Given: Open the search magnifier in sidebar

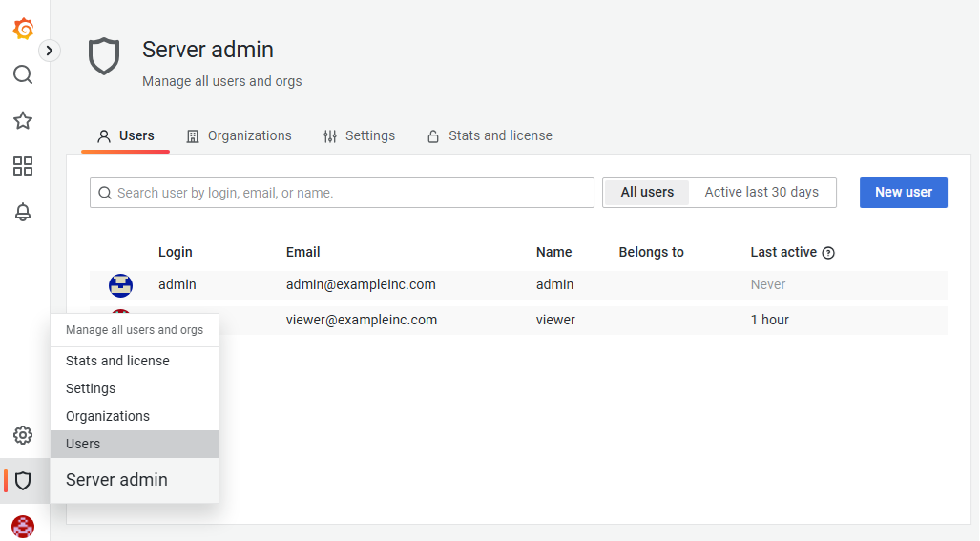Looking at the screenshot, I should tap(23, 74).
